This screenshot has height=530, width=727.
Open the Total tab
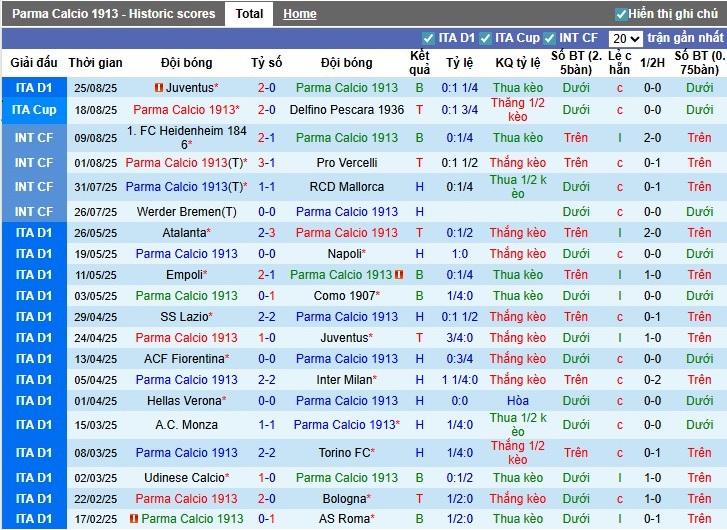[x=249, y=14]
